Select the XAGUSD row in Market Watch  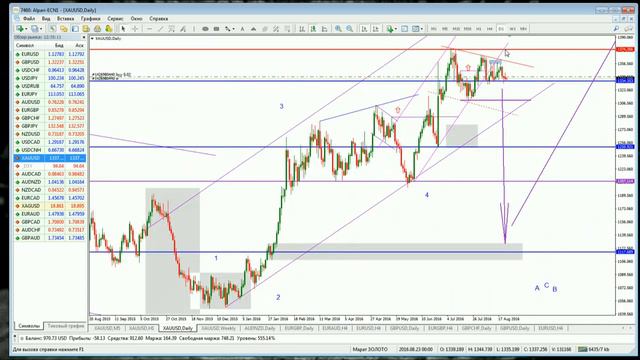(x=50, y=206)
